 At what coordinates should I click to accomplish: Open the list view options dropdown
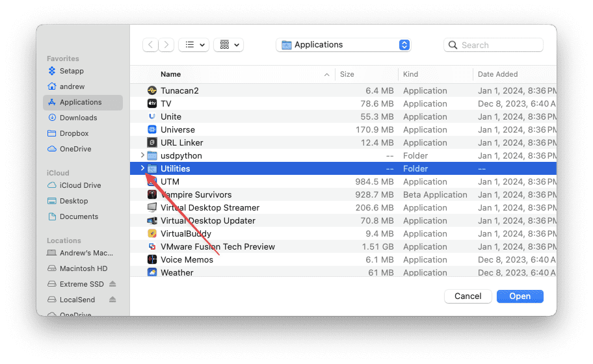(x=194, y=45)
